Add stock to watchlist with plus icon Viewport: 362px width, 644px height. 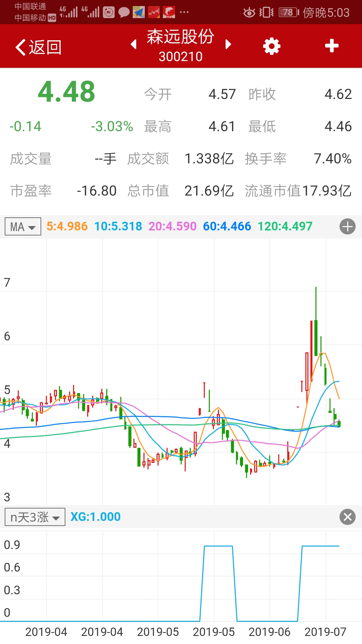click(x=331, y=46)
